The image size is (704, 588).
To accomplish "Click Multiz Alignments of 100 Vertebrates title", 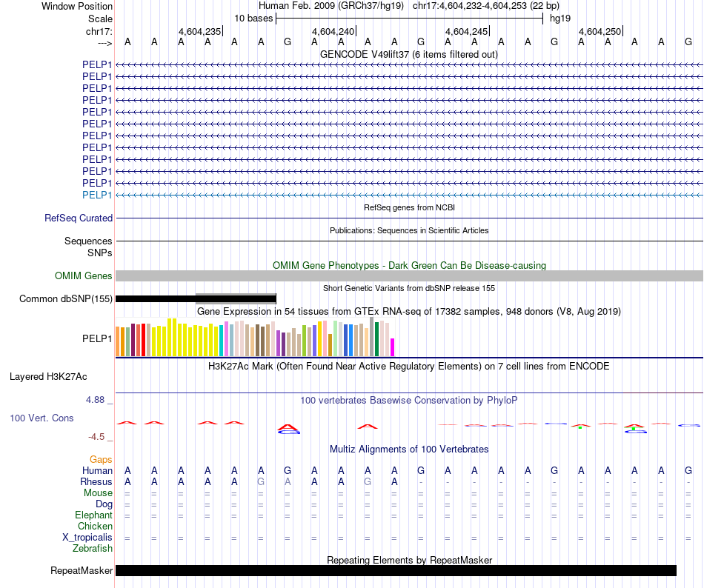I will point(409,450).
